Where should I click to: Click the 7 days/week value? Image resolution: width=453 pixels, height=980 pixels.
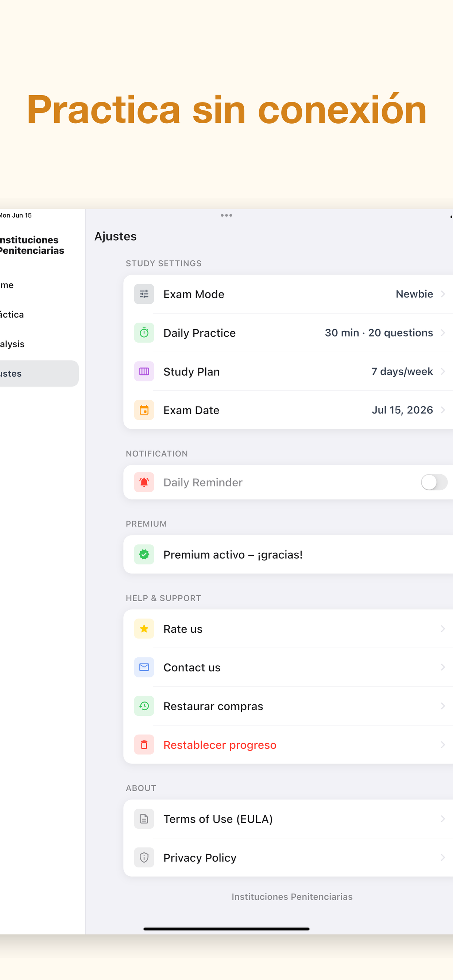[402, 371]
